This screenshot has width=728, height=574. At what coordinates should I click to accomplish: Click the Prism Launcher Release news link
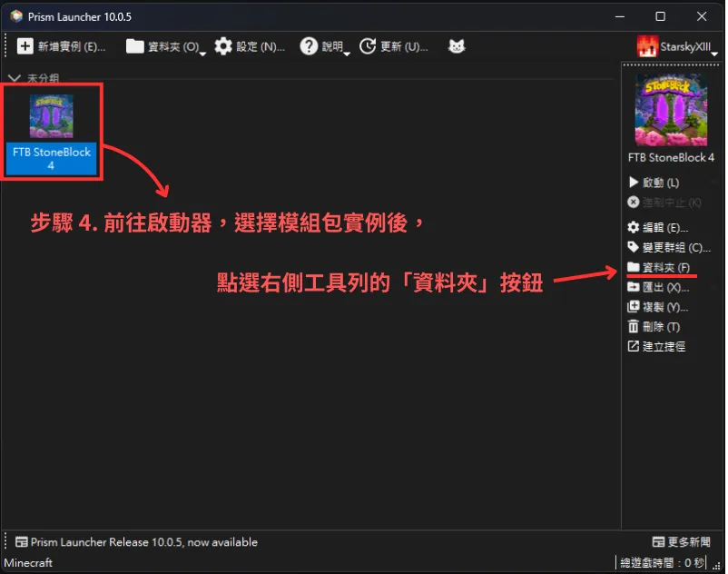(143, 542)
